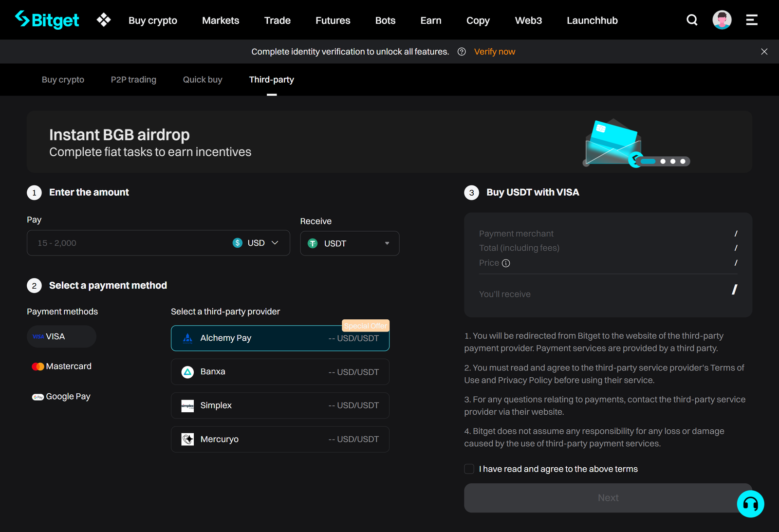Open the hamburger menu icon
Screen dimensions: 779x532
coord(752,20)
